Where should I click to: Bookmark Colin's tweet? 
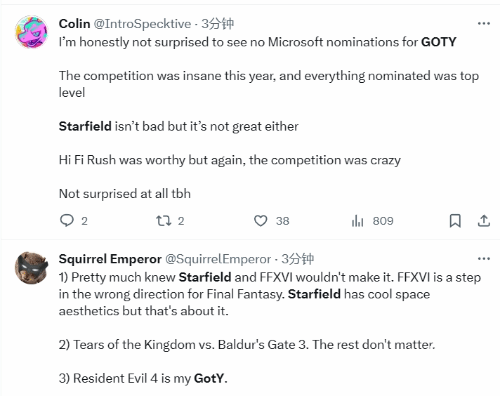(455, 221)
